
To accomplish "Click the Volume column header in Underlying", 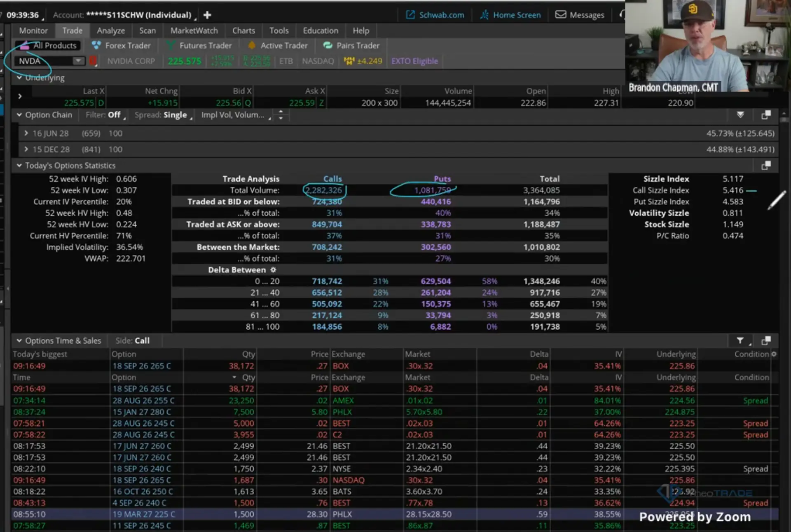I will click(458, 91).
